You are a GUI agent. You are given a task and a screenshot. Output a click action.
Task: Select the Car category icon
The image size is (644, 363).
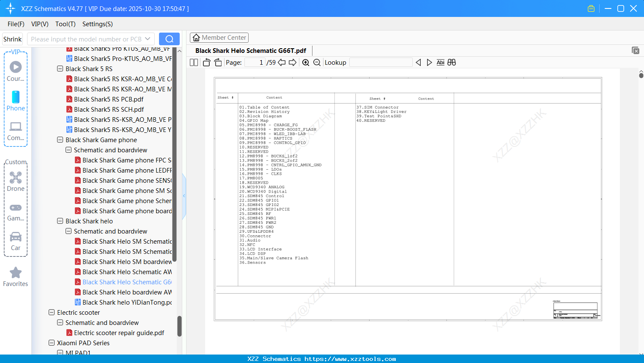pos(16,241)
